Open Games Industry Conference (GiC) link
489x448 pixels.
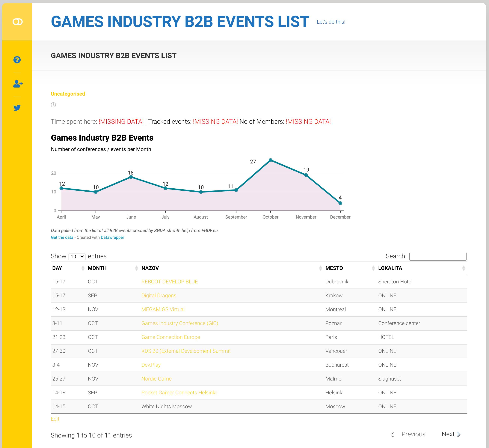tap(180, 323)
